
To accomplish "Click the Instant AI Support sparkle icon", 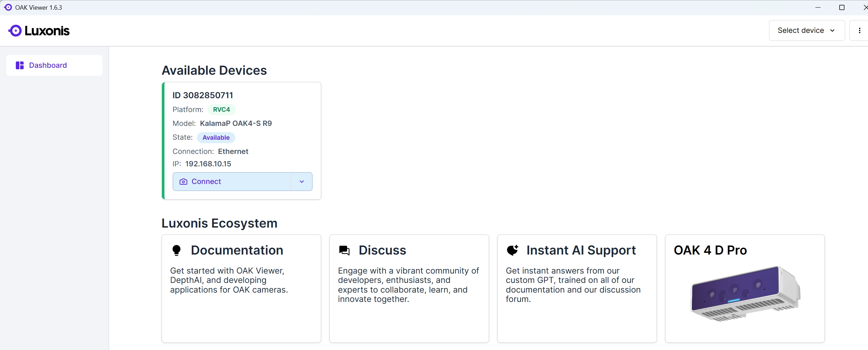I will (512, 250).
